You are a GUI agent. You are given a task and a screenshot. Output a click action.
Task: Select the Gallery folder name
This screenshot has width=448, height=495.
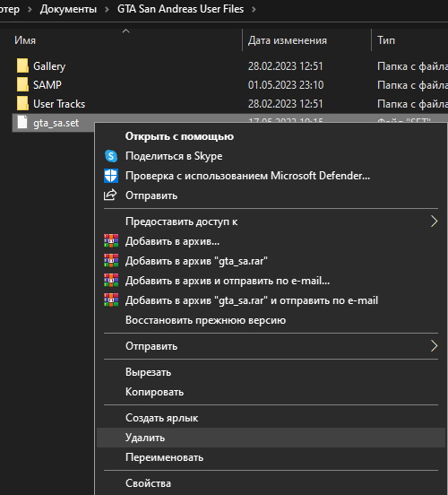tap(49, 66)
